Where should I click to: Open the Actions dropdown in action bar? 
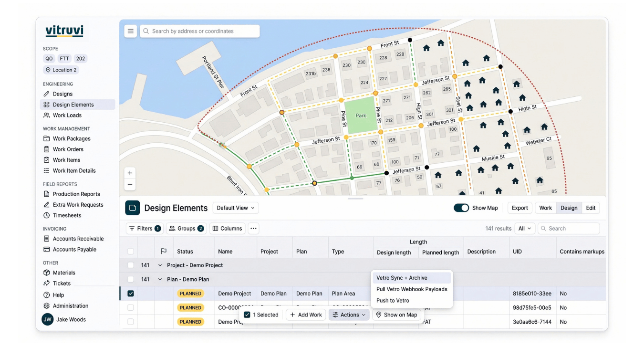click(x=349, y=315)
